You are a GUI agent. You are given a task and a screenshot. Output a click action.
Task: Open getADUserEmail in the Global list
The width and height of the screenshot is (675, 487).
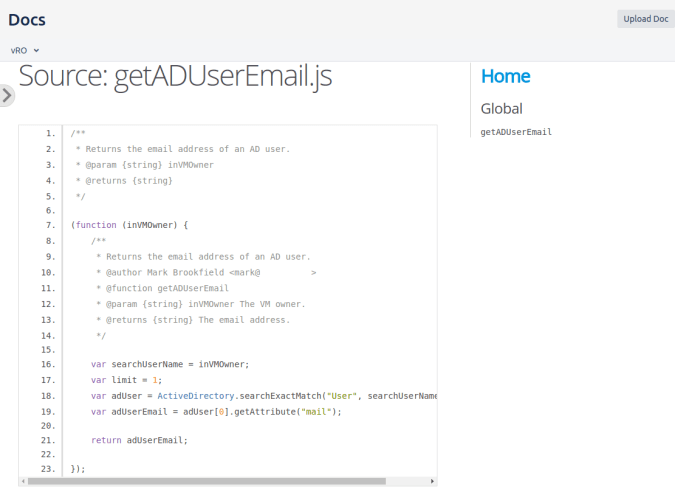(x=516, y=132)
